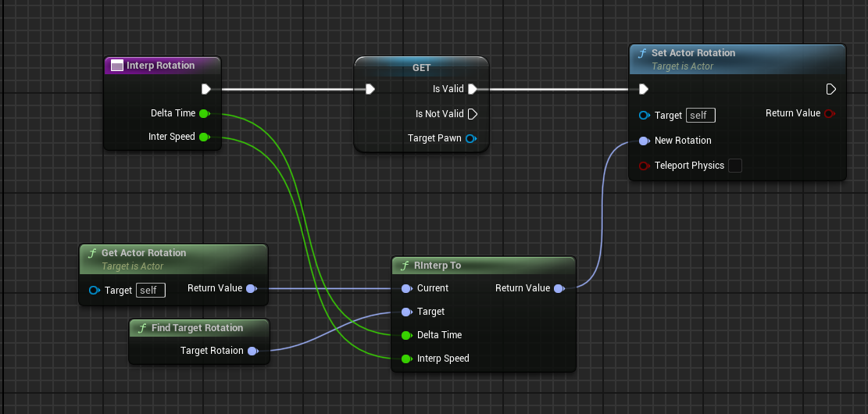Click the Target Pawn output pin

(470, 138)
